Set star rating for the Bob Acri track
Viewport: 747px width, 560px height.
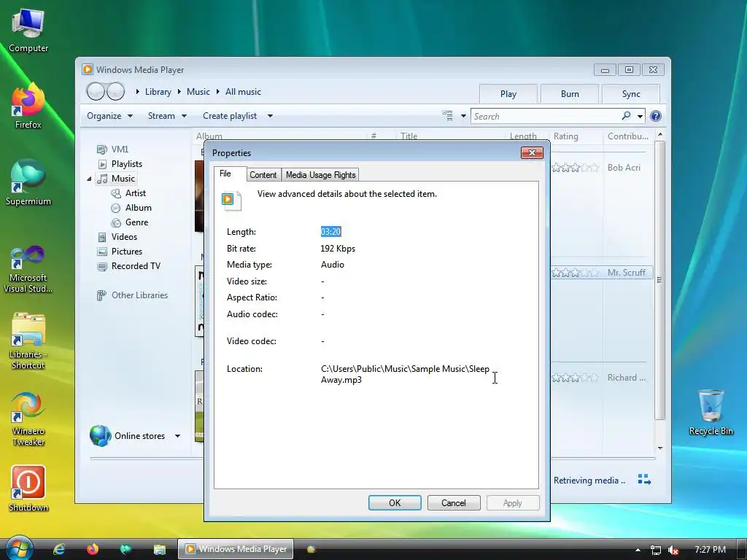click(576, 168)
